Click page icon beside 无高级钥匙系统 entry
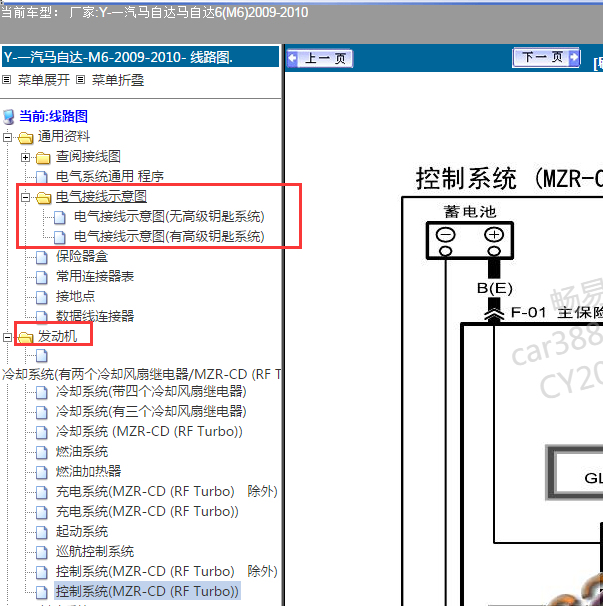 pyautogui.click(x=60, y=218)
